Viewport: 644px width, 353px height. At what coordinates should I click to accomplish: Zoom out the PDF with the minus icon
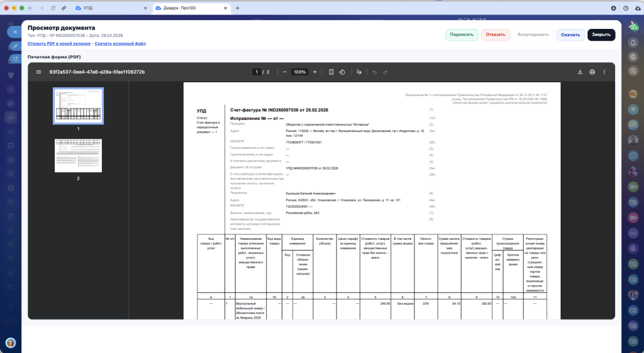tap(285, 72)
